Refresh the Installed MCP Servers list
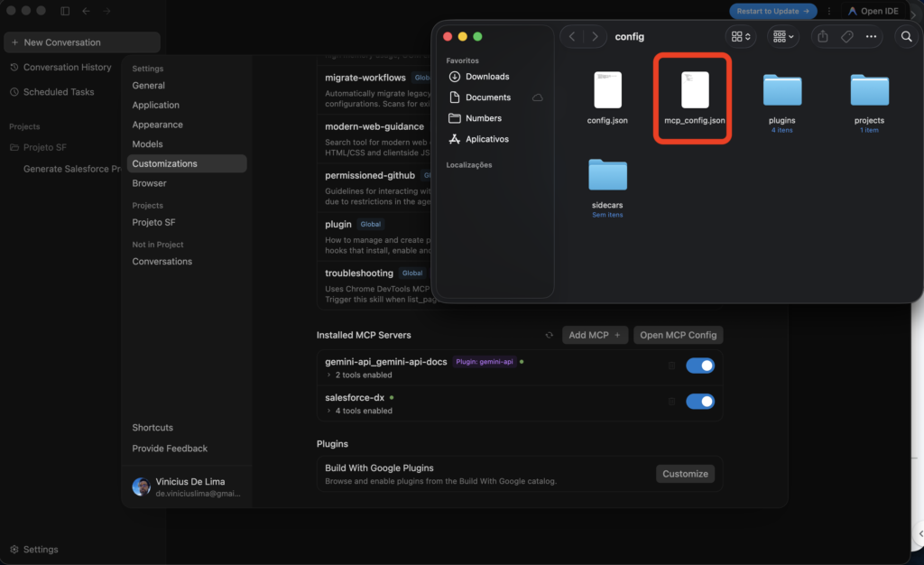This screenshot has width=924, height=565. (x=549, y=335)
